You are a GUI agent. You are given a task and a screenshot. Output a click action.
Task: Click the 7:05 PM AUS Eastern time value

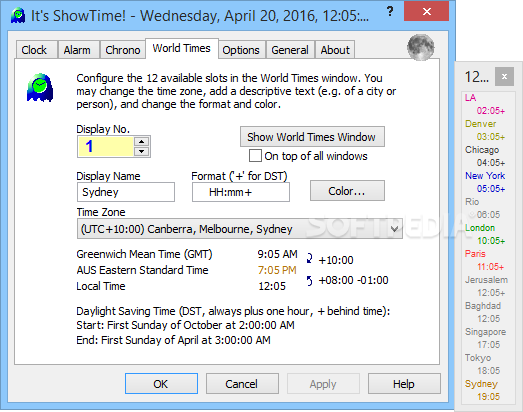click(x=277, y=270)
